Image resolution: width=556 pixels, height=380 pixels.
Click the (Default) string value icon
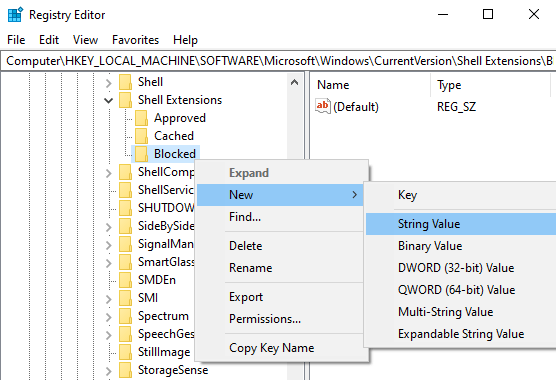323,106
